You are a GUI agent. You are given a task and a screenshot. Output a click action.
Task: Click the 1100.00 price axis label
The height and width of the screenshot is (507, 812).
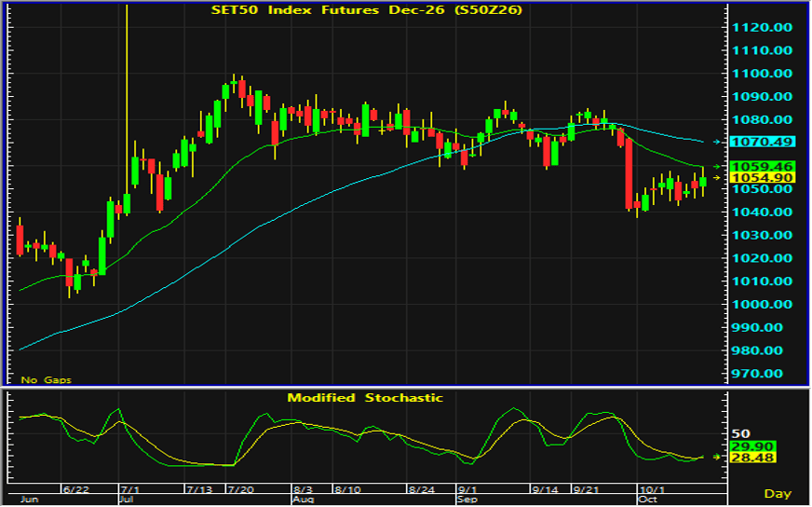click(762, 74)
